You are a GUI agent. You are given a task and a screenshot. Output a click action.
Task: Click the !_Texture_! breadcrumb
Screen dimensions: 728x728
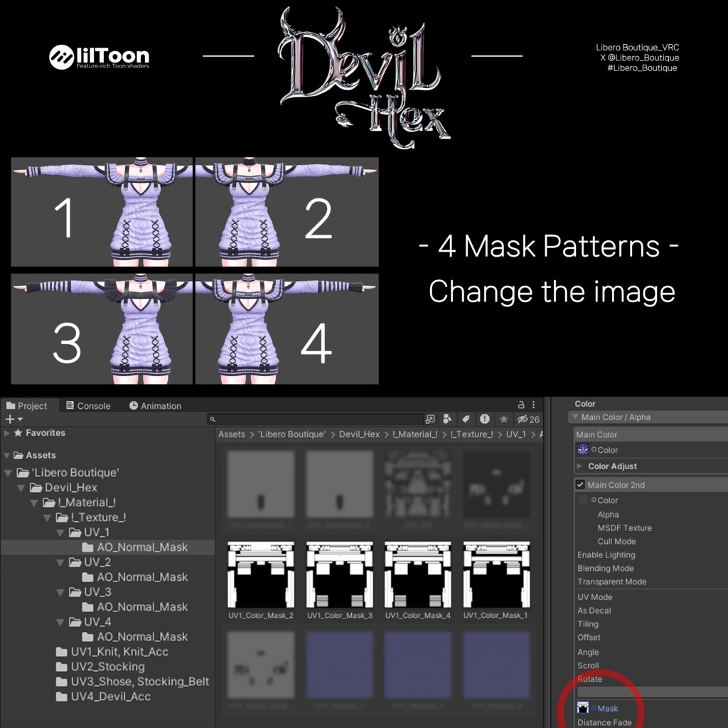click(471, 434)
